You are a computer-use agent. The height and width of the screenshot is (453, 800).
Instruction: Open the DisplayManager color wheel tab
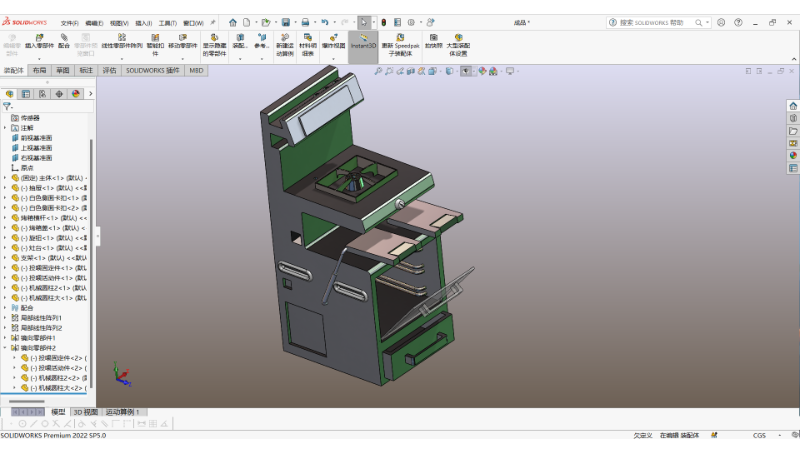coord(76,94)
